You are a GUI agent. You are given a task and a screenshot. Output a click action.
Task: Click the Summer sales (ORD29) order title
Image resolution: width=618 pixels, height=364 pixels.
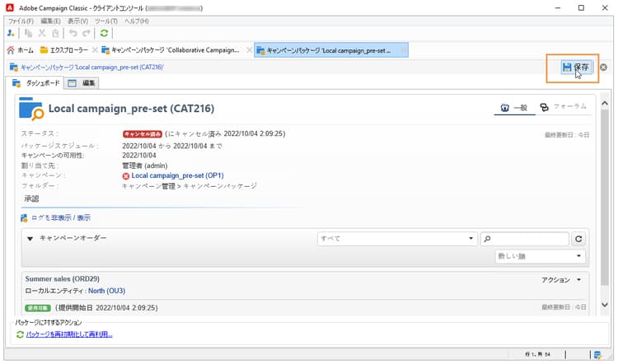pyautogui.click(x=63, y=279)
